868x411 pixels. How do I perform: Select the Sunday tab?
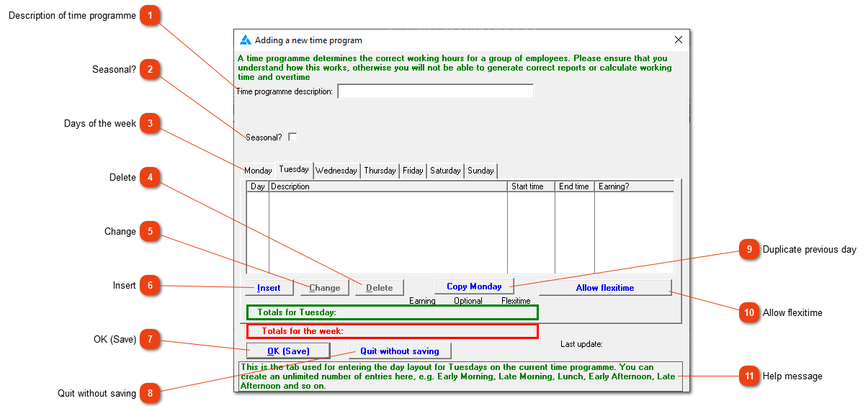(480, 171)
